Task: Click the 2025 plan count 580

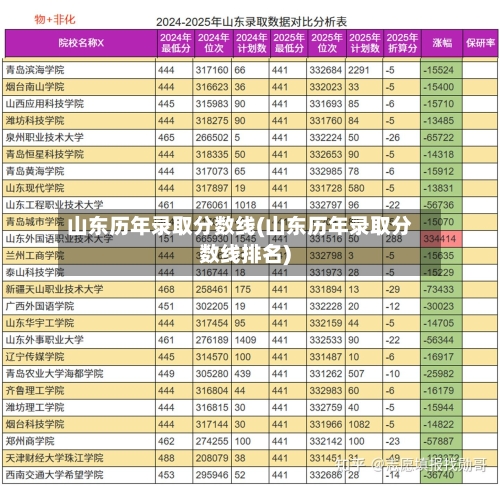Action: [x=356, y=188]
